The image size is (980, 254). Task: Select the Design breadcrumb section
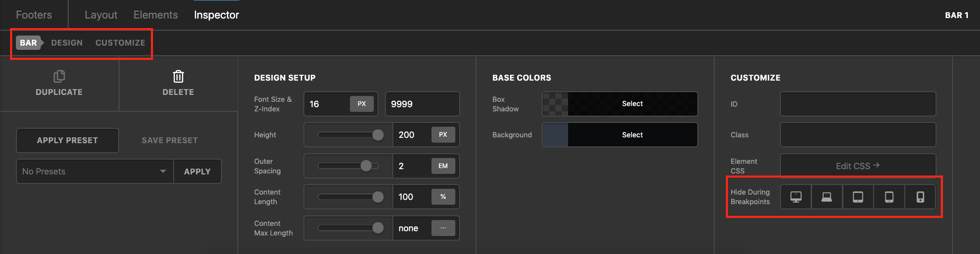[x=67, y=42]
